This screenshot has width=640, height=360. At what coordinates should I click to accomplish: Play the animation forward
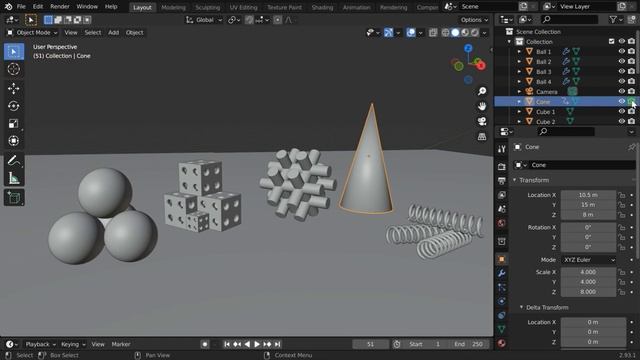257,344
